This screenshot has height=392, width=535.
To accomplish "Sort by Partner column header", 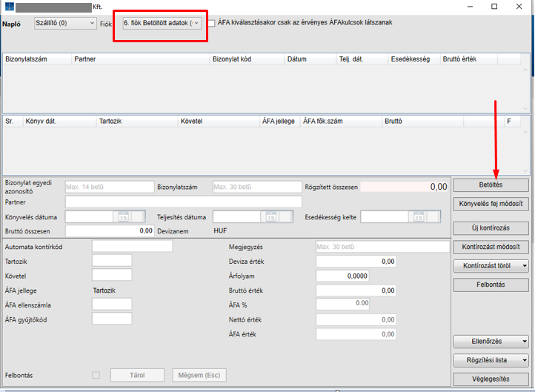I will (141, 59).
